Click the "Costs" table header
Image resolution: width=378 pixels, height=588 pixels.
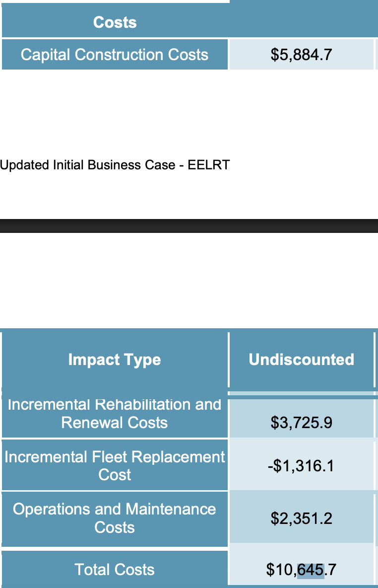[x=115, y=22]
